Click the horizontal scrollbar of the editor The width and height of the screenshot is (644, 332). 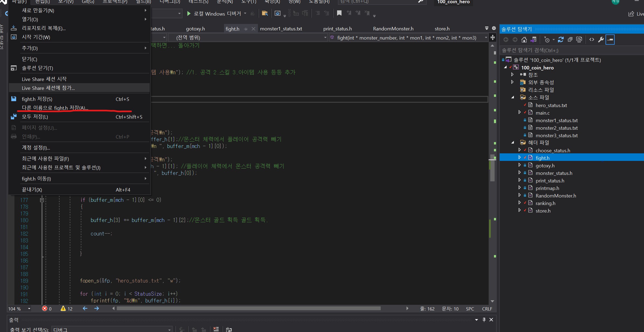248,309
